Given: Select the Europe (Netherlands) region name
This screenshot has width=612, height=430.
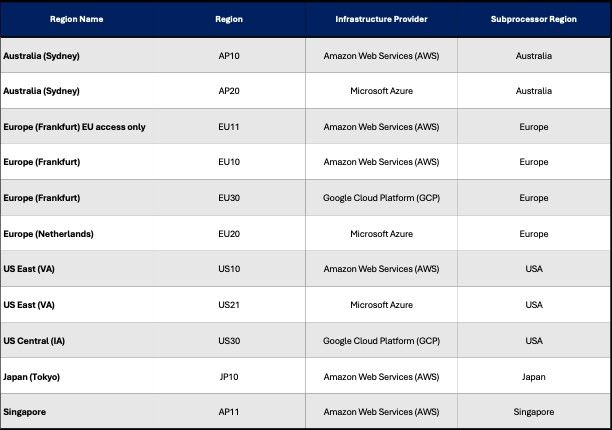Looking at the screenshot, I should point(48,234).
